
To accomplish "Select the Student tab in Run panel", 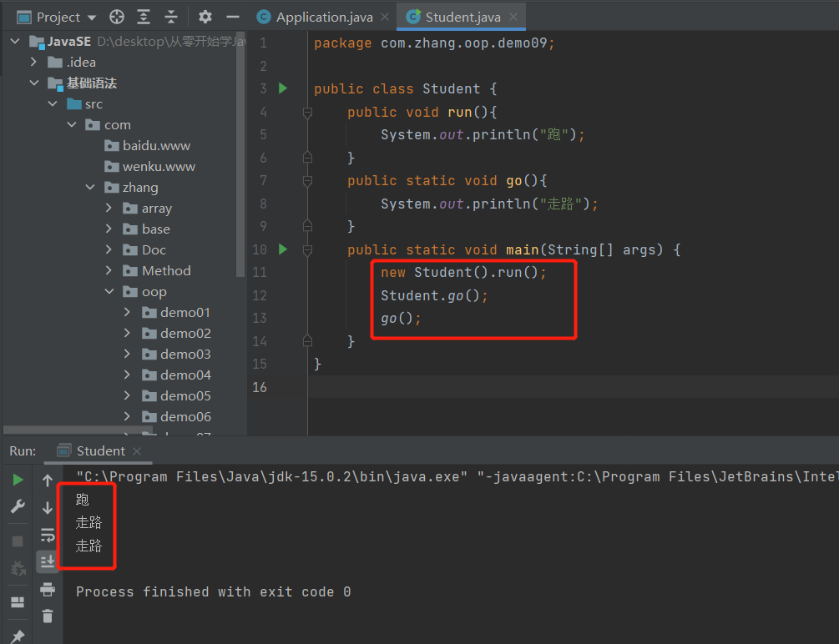I will [100, 451].
